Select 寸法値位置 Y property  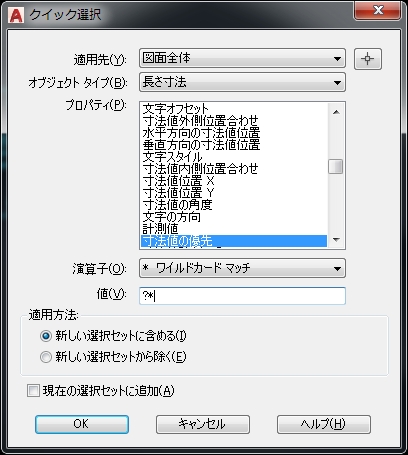[234, 193]
